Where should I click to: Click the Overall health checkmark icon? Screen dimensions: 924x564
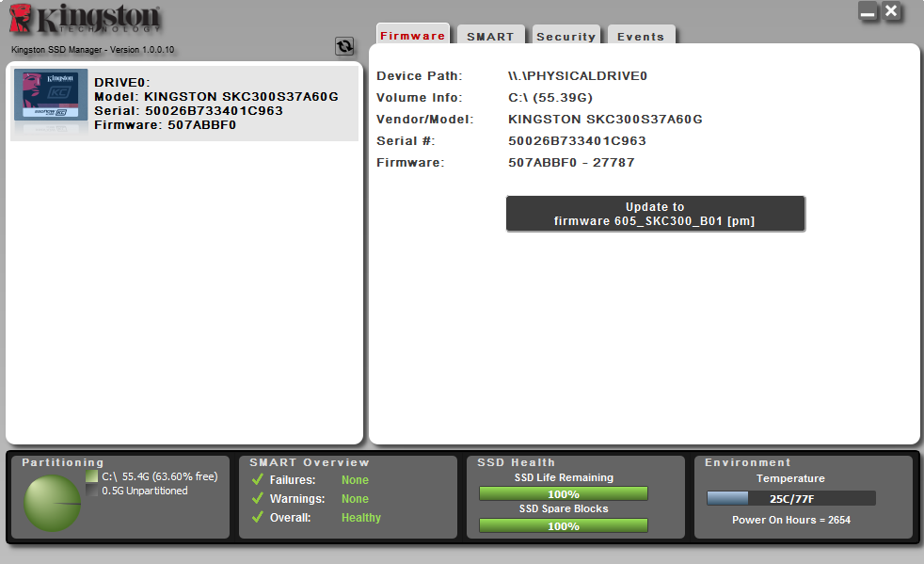click(257, 518)
